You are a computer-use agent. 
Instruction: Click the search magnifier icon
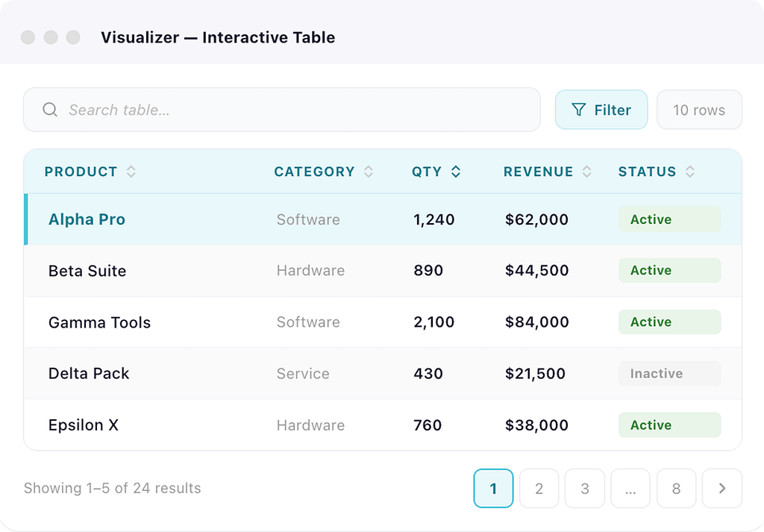tap(50, 110)
